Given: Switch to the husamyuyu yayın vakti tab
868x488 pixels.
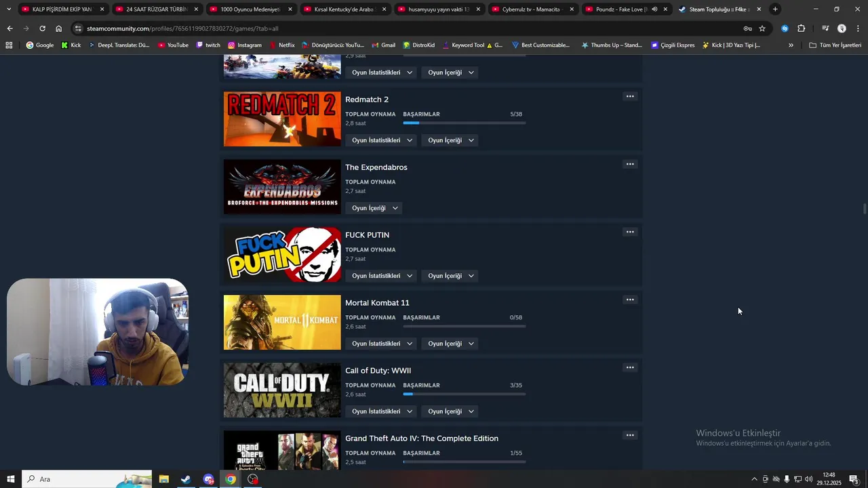Looking at the screenshot, I should coord(437,9).
